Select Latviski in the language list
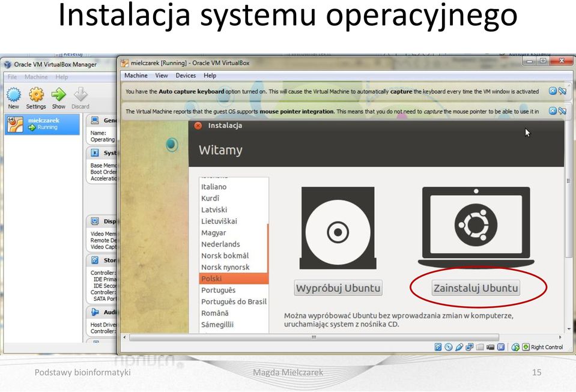The image size is (576, 392). (234, 210)
